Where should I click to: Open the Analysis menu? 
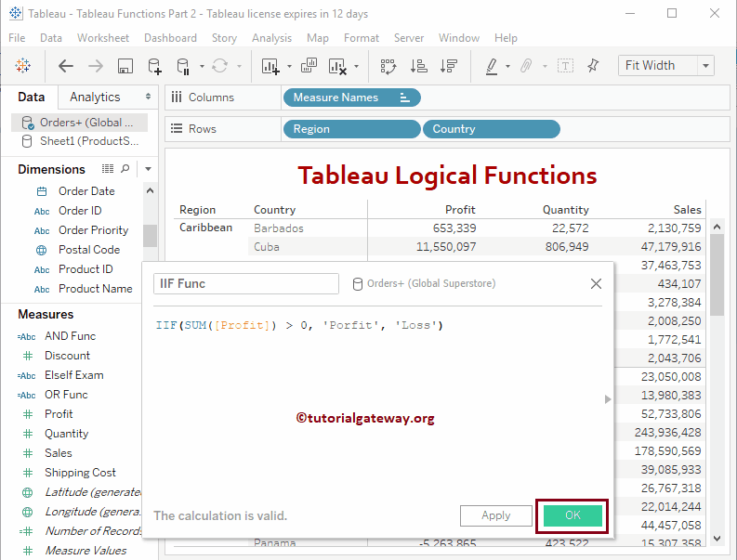271,38
